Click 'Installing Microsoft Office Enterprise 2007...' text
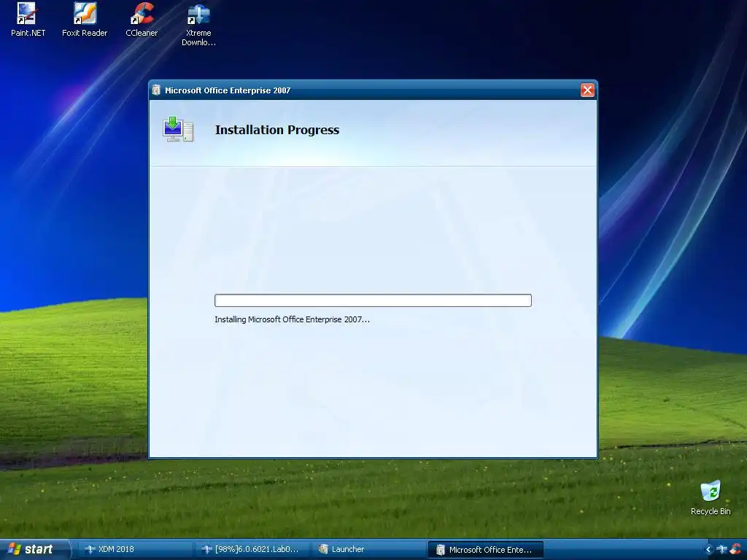 point(292,319)
